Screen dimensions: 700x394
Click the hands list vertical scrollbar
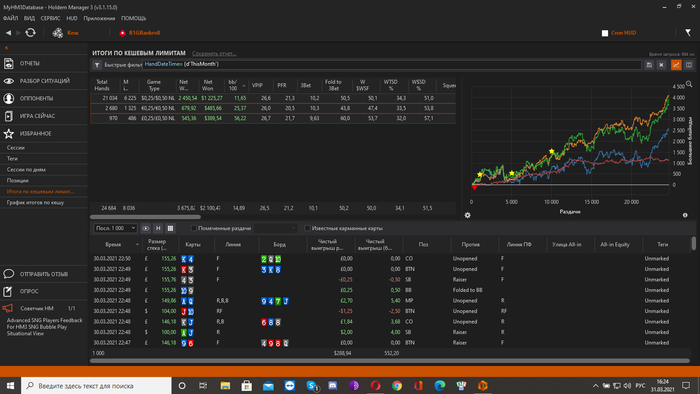(x=693, y=244)
